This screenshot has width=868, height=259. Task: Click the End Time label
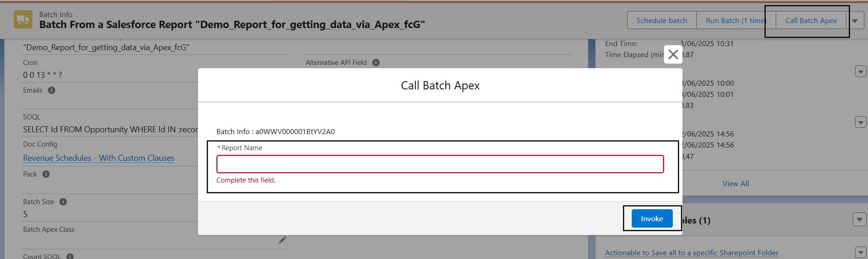[621, 44]
